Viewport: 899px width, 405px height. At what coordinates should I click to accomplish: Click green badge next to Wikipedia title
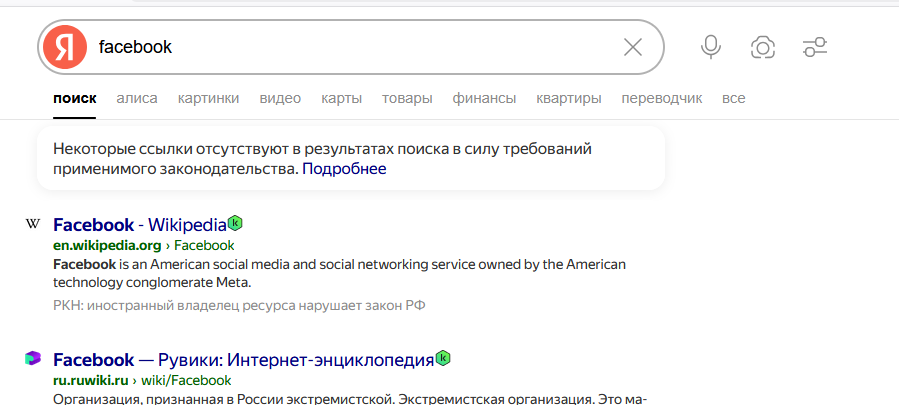click(235, 223)
